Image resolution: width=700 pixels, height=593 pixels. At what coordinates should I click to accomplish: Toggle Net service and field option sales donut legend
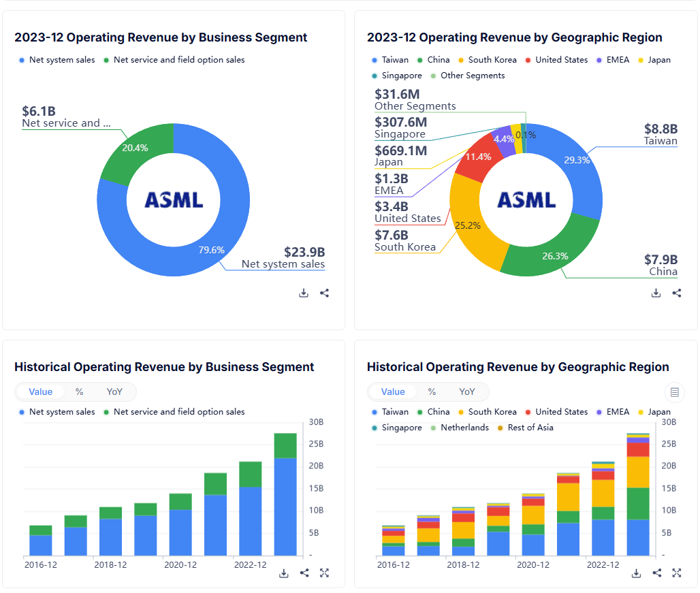coord(174,60)
